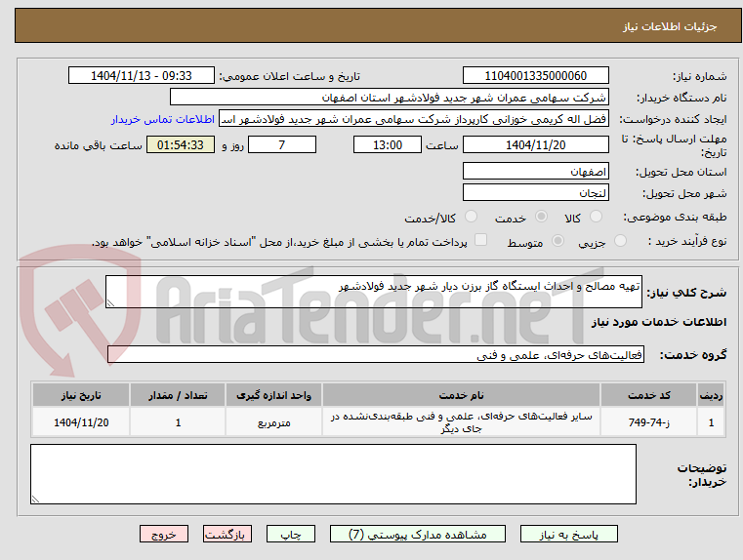Click the days remaining field showing 7

pos(282,144)
